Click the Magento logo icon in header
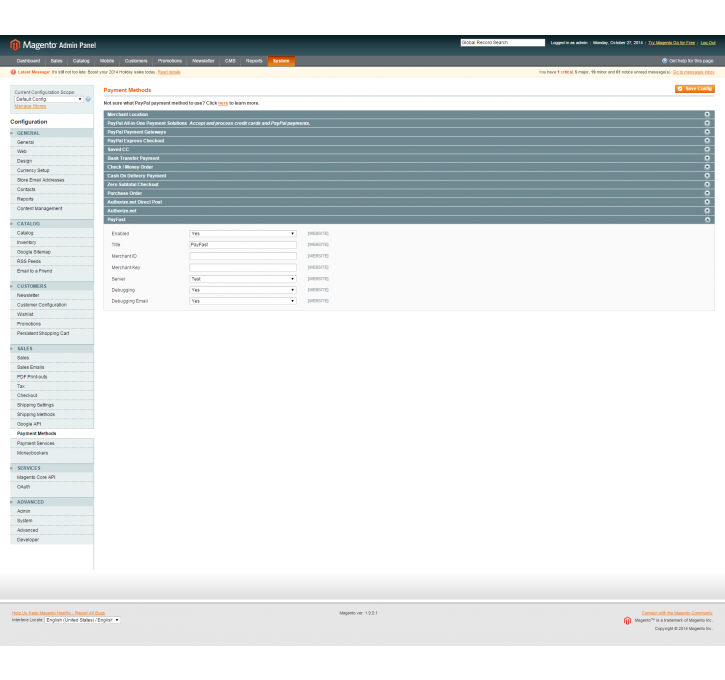 tap(15, 45)
